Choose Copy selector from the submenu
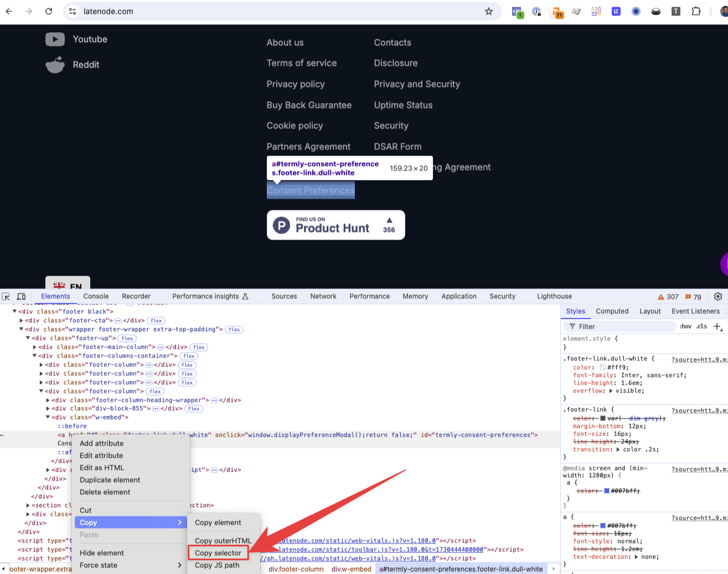The height and width of the screenshot is (574, 728). [x=218, y=553]
